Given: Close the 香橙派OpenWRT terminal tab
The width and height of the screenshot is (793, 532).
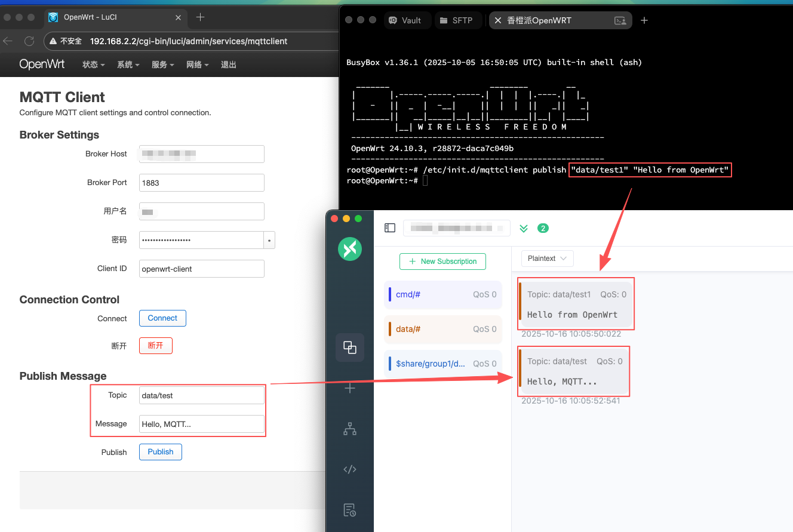Looking at the screenshot, I should click(498, 20).
